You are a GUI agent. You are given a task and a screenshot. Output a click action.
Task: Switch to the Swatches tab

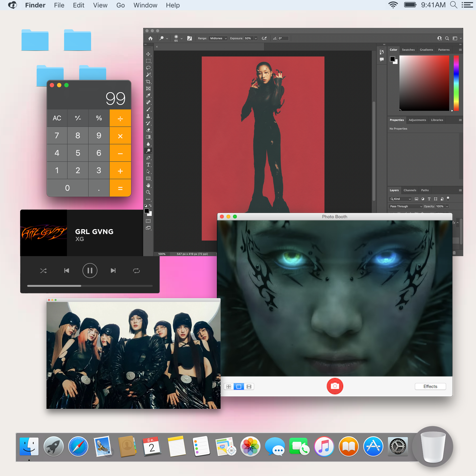tap(408, 50)
